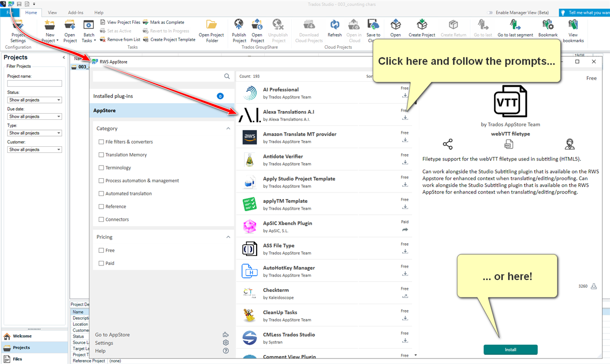Click the search magnifier in AppStore window
610x364 pixels.
coord(227,76)
